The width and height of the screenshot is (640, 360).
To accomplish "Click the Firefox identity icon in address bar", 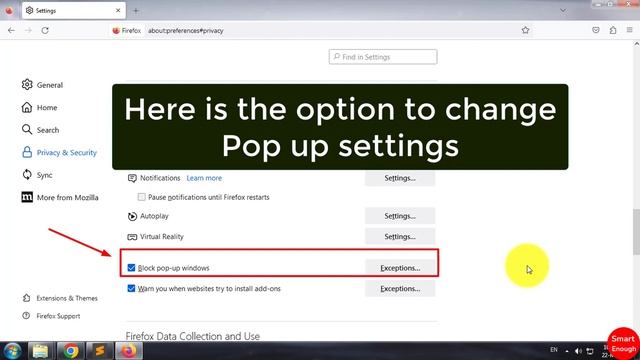I will click(116, 31).
